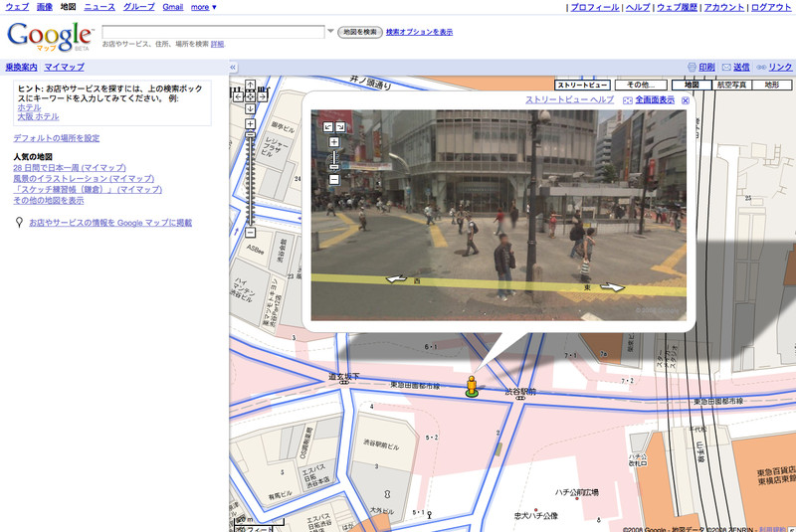This screenshot has height=532, width=796.
Task: Pan the map right with the arrow button
Action: pos(263,96)
